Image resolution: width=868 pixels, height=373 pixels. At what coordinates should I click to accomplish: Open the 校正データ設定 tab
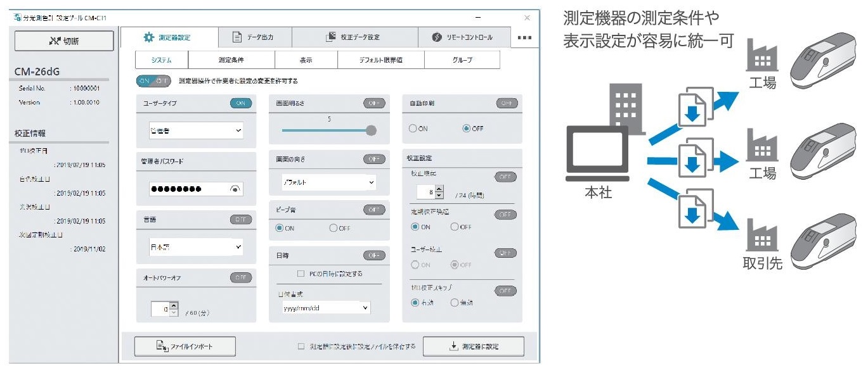coord(354,37)
